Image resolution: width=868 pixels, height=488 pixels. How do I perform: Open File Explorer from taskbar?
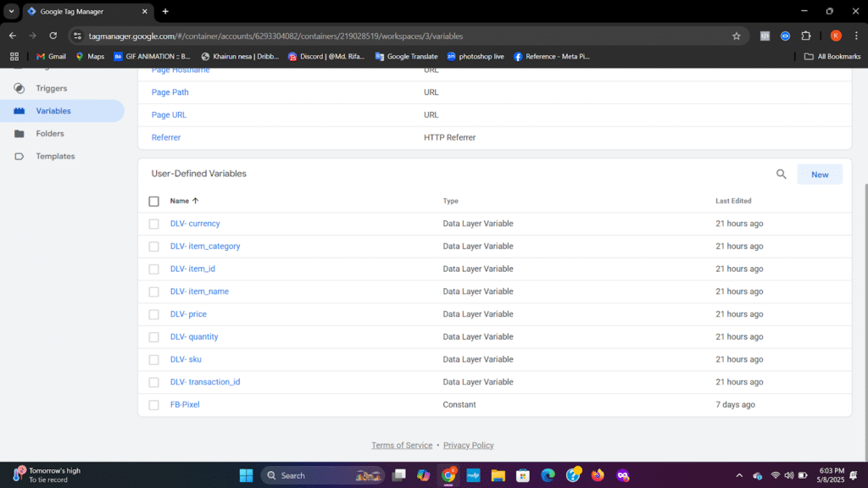coord(498,475)
